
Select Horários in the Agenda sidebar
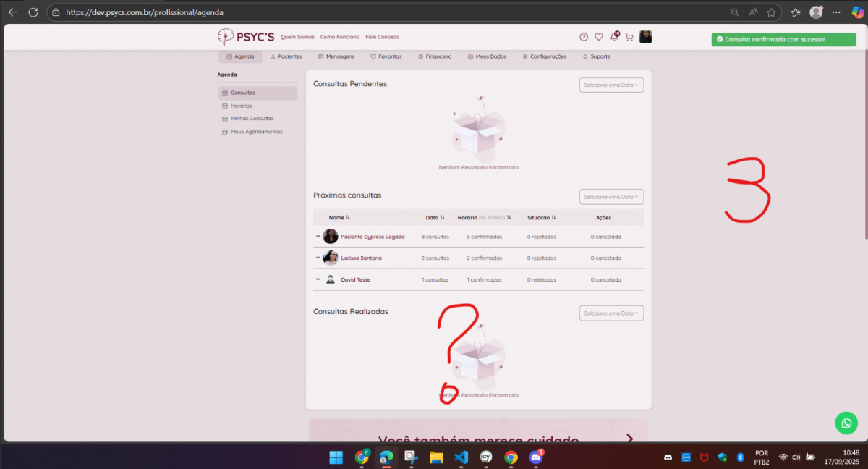click(x=241, y=106)
